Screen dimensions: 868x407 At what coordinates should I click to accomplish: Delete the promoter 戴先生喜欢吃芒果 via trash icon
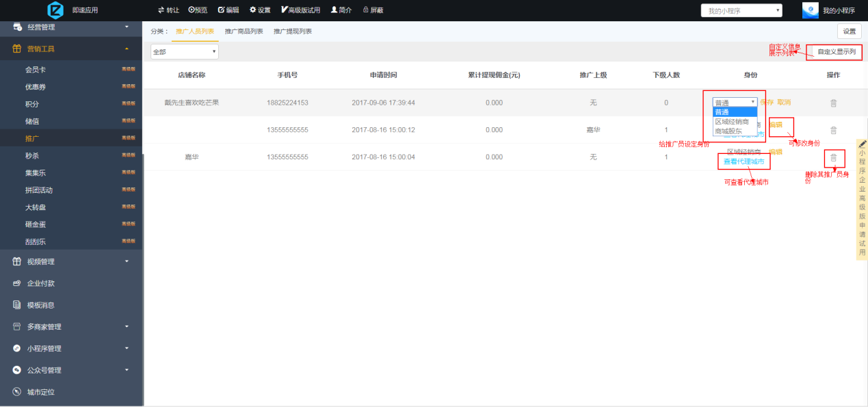833,103
